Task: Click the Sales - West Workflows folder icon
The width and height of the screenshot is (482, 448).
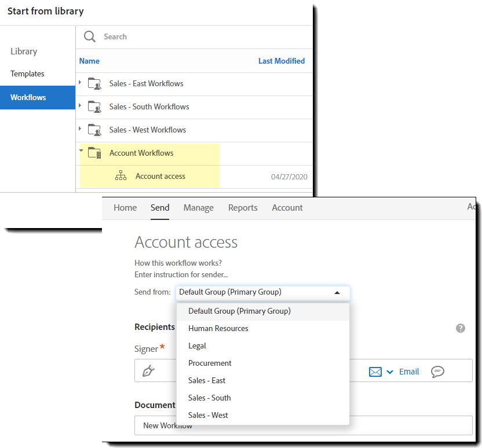Action: 94,130
